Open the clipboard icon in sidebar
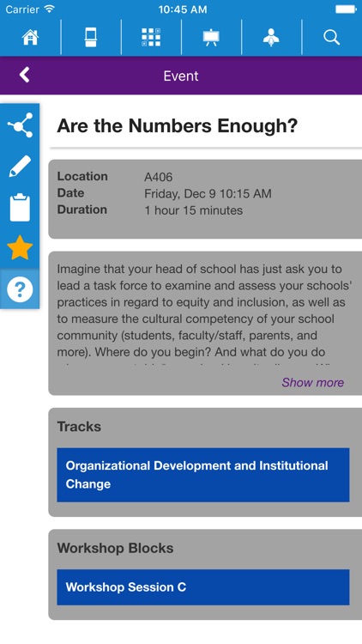The height and width of the screenshot is (644, 362). click(20, 208)
